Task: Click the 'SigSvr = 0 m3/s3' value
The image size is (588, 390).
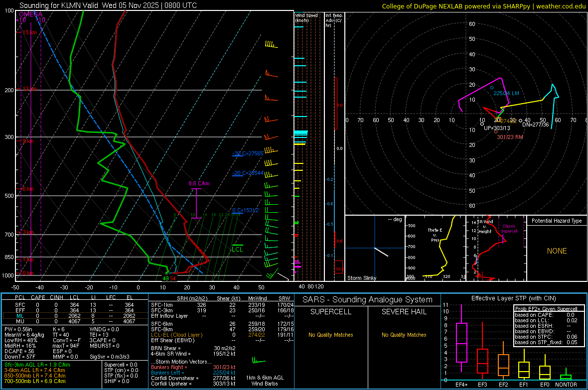Action: pyautogui.click(x=110, y=357)
